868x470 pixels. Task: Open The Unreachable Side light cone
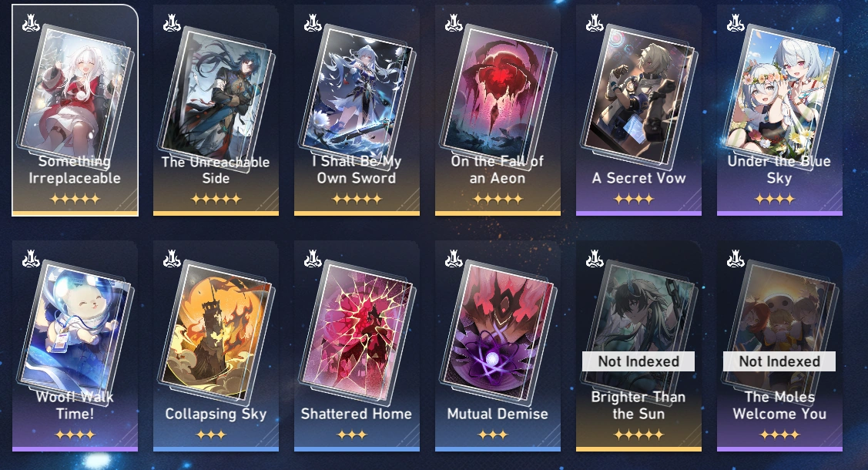[216, 110]
